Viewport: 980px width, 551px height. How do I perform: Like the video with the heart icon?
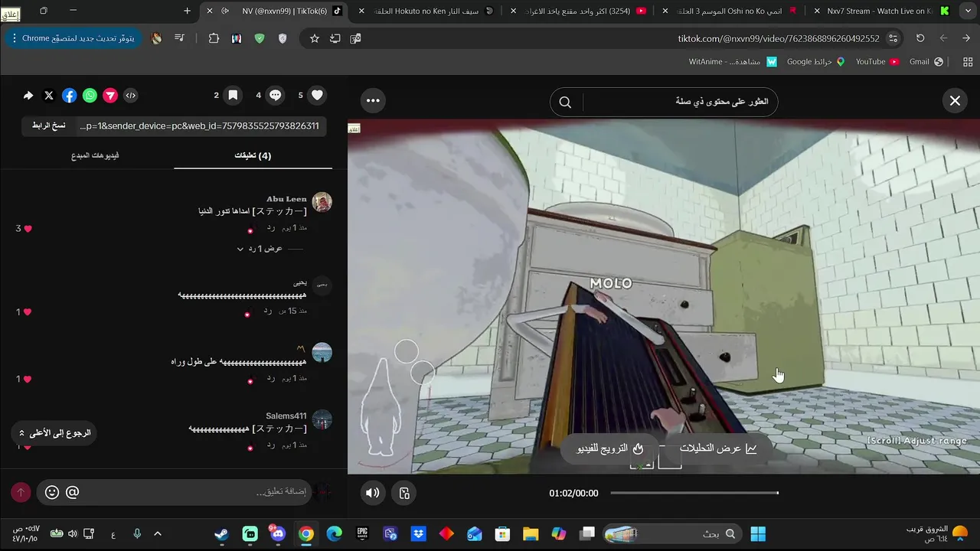[317, 96]
